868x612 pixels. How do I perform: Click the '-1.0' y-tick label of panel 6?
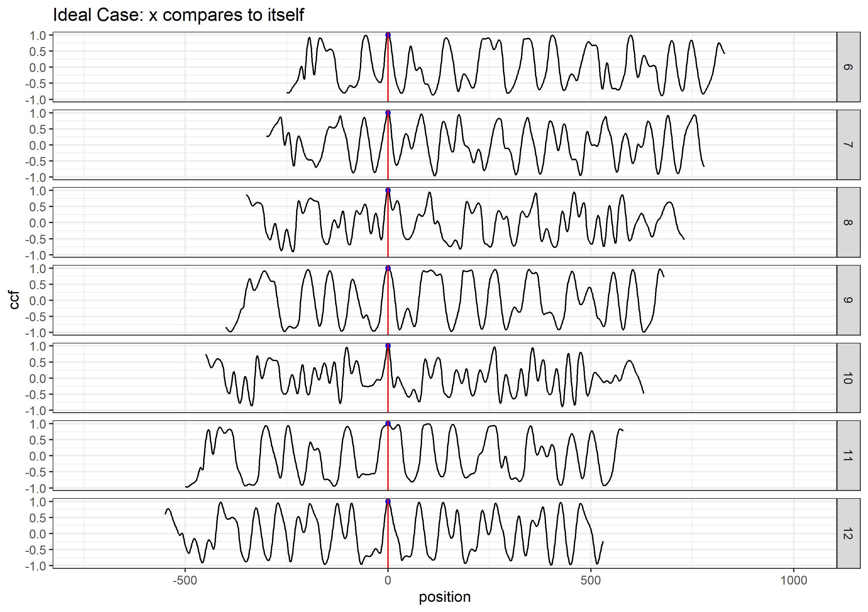pyautogui.click(x=36, y=100)
